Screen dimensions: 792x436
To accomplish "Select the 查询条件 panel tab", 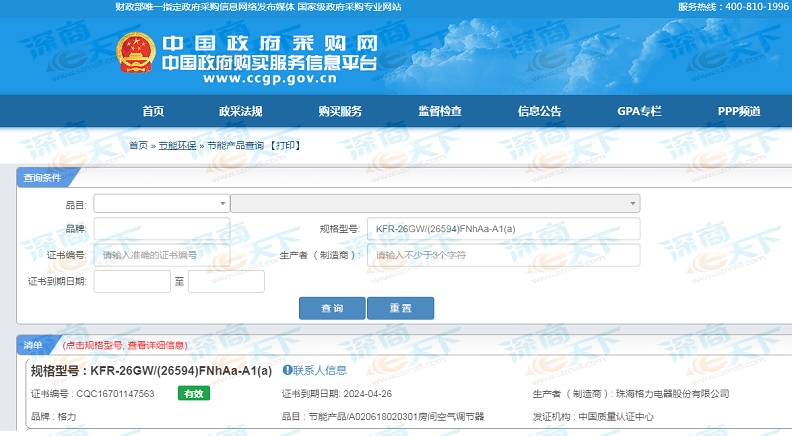I will [x=42, y=178].
